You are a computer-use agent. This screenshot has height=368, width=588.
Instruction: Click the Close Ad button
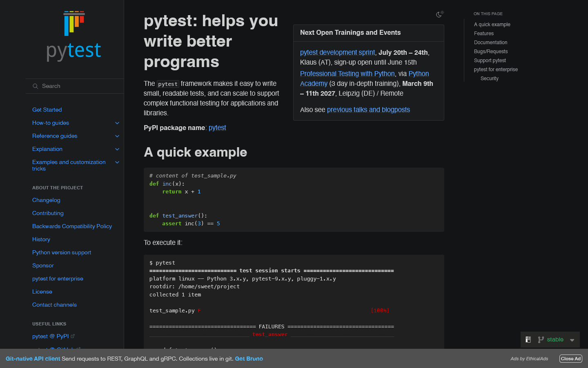(x=571, y=359)
